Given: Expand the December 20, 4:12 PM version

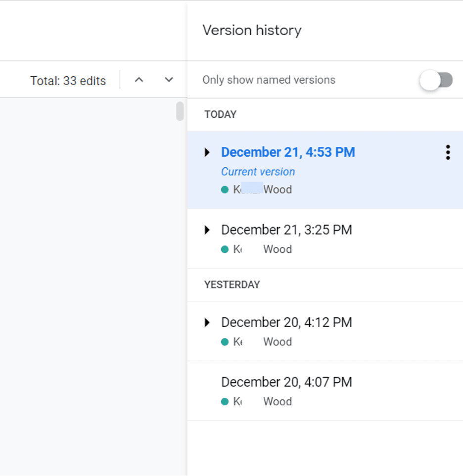Looking at the screenshot, I should tap(207, 323).
